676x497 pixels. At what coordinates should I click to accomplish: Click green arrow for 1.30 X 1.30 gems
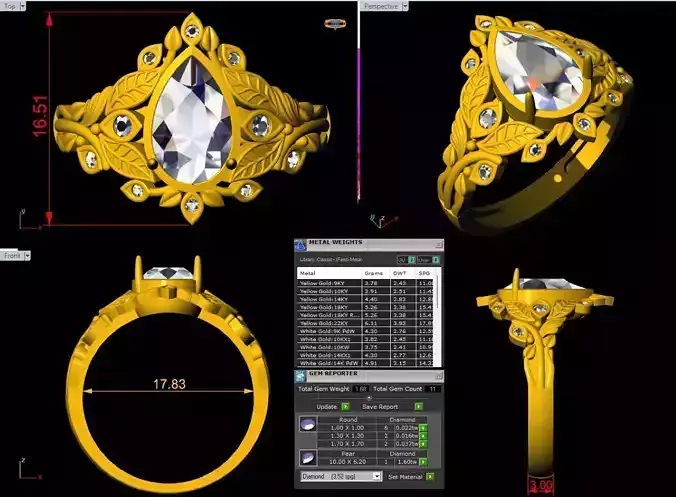click(423, 436)
